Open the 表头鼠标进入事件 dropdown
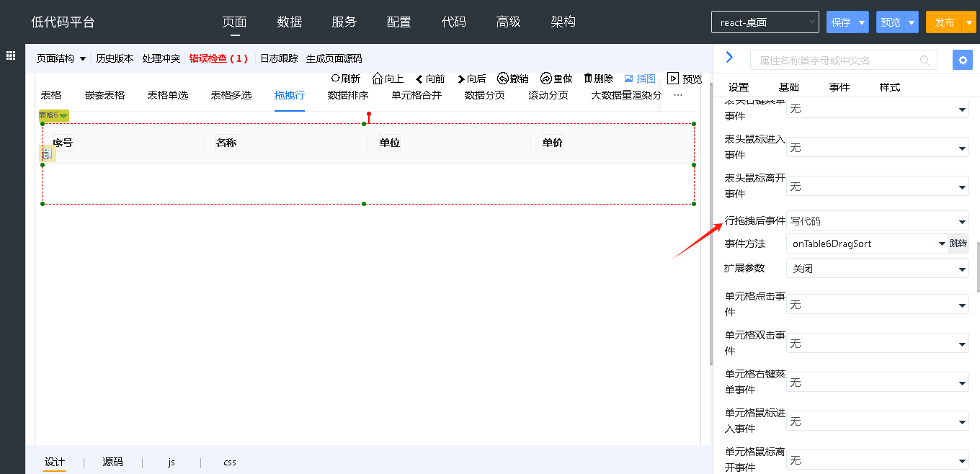This screenshot has height=474, width=980. coord(877,148)
